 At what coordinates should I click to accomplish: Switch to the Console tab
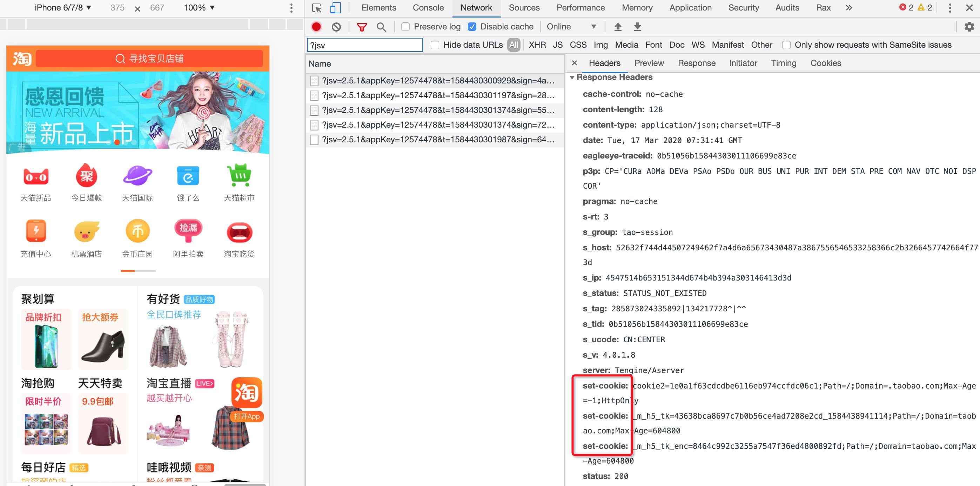pos(428,8)
